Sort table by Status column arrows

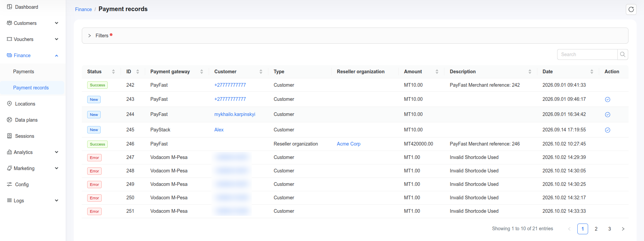113,72
